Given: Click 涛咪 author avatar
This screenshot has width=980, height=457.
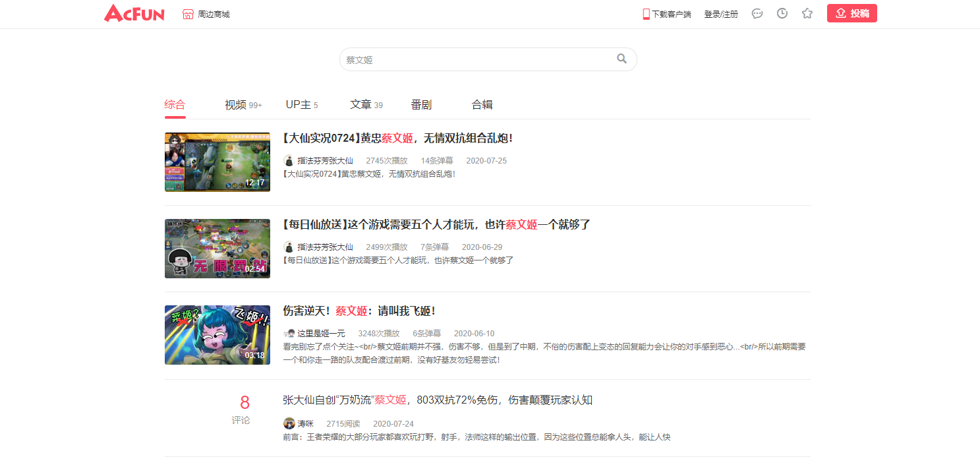Looking at the screenshot, I should pyautogui.click(x=289, y=423).
